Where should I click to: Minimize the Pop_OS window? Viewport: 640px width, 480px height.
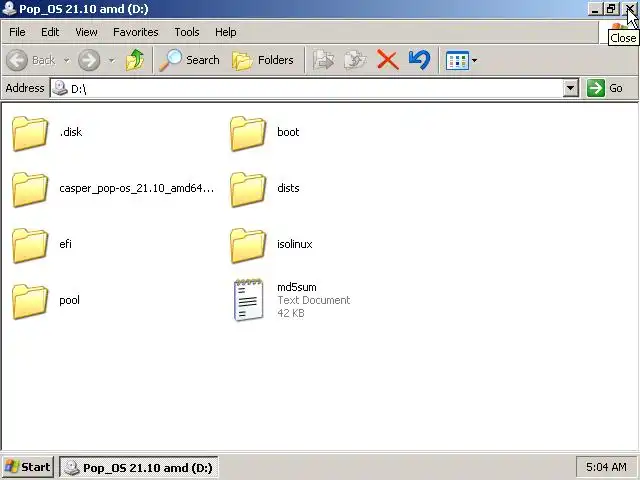coord(595,9)
